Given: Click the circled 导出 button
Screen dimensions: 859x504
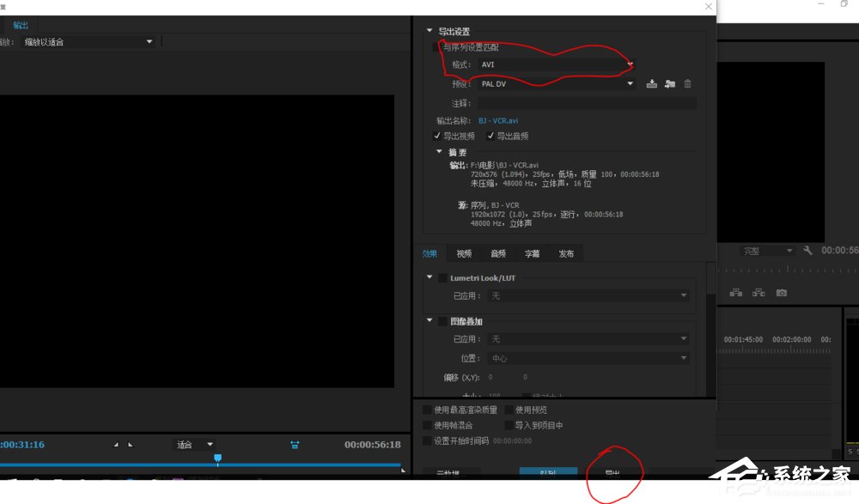Looking at the screenshot, I should click(x=613, y=471).
